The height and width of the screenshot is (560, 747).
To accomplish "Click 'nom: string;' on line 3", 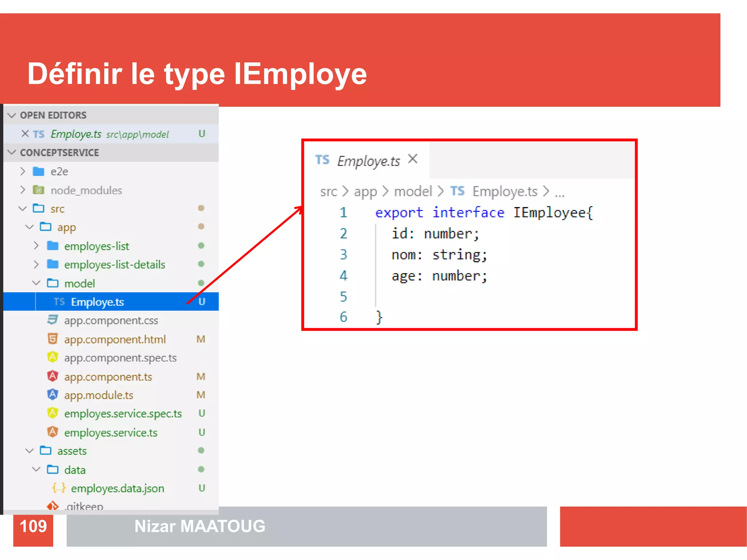I will 440,254.
